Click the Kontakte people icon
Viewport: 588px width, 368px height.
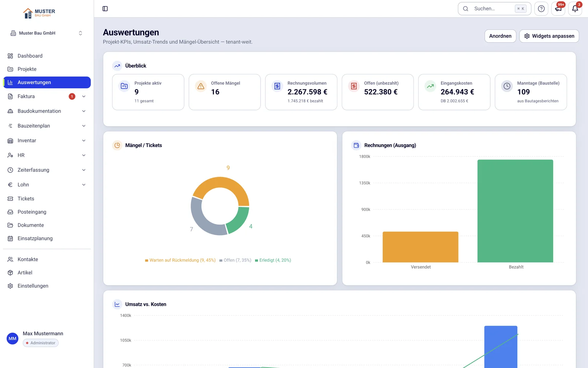(10, 259)
